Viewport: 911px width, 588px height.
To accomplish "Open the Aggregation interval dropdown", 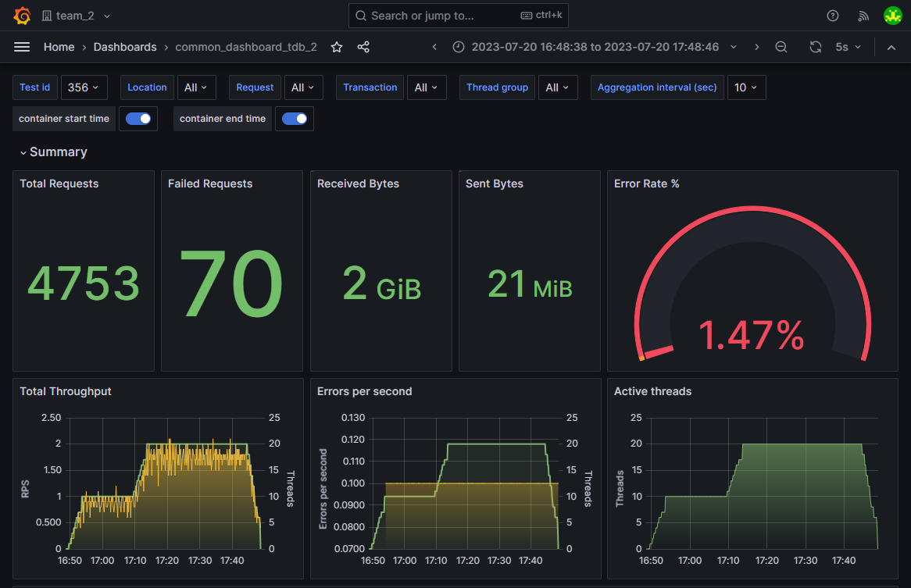I will point(746,87).
